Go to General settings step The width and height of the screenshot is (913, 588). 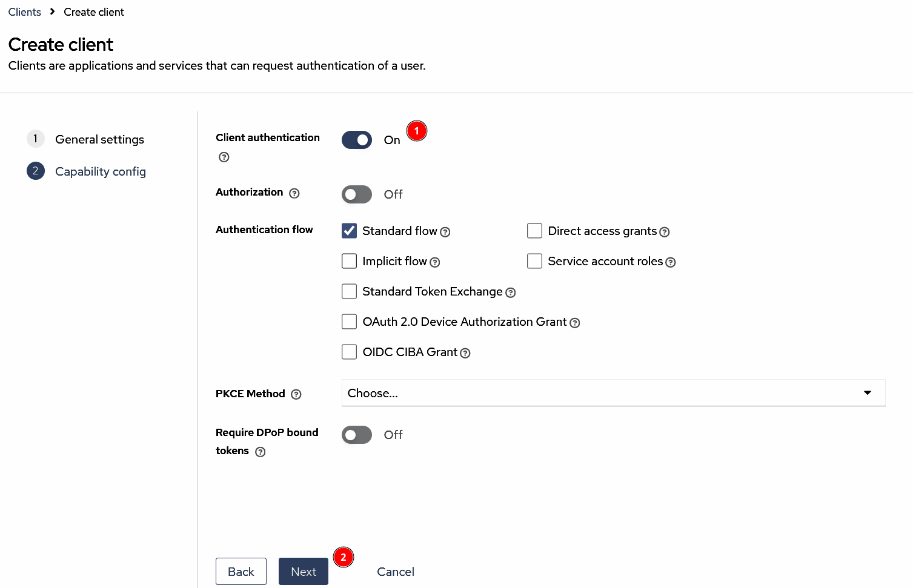[99, 139]
